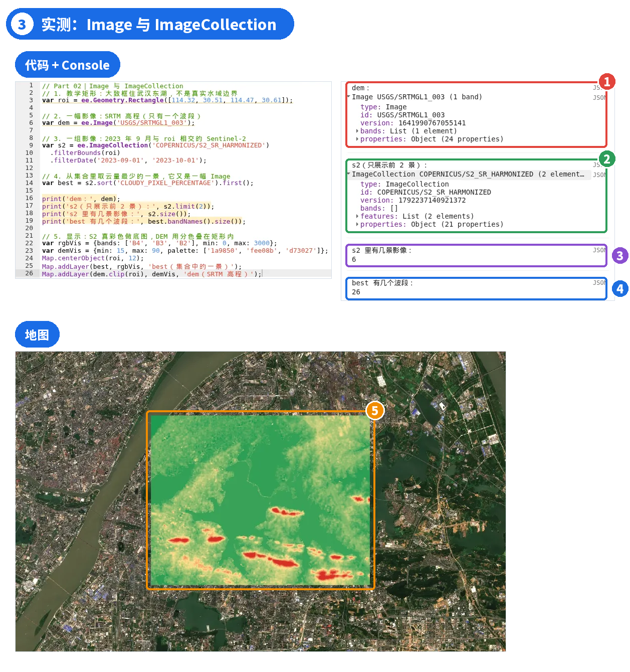This screenshot has height=672, width=630.
Task: Click console value 'id: USGS/SRTMGL1_003'
Action: coord(402,115)
